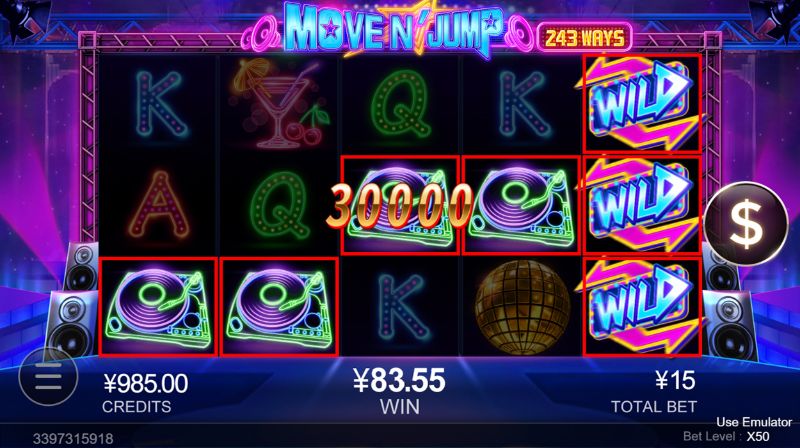800x448 pixels.
Task: Select the middle WILD symbol
Action: [x=642, y=205]
